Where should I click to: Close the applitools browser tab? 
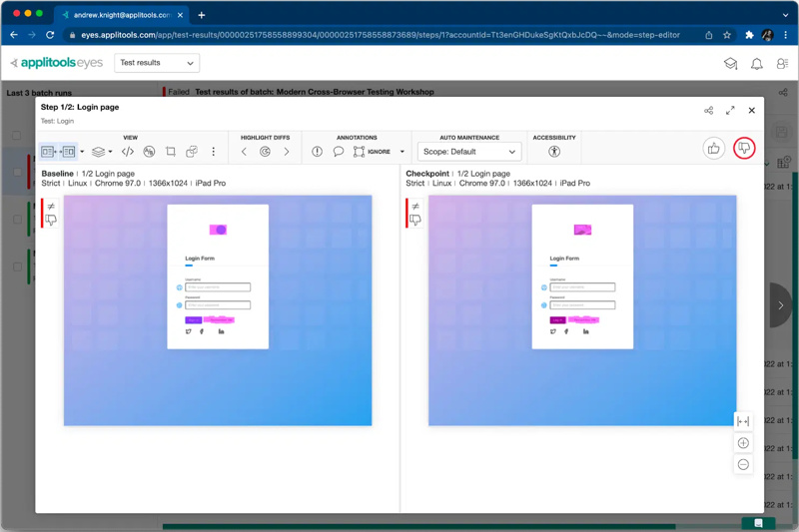pos(180,15)
